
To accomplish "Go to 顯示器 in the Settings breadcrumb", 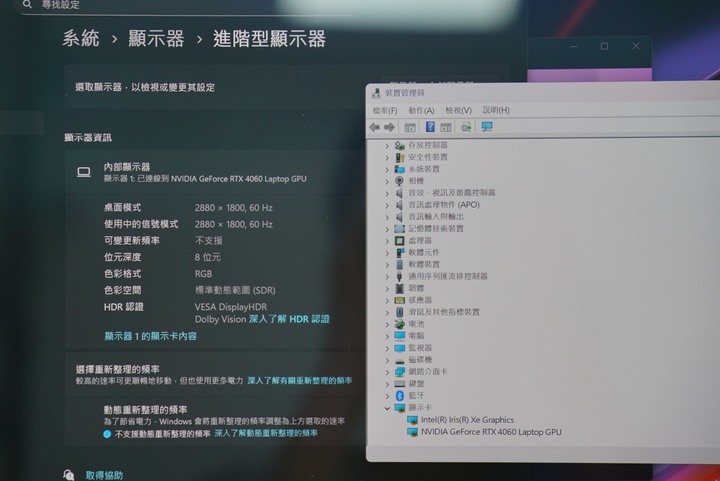I will (x=156, y=38).
